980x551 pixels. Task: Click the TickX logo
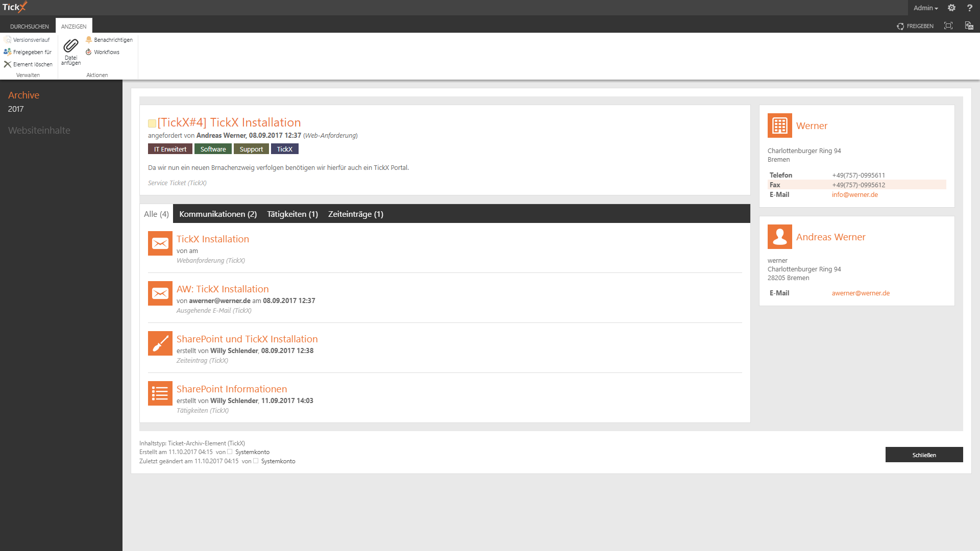[x=15, y=7]
